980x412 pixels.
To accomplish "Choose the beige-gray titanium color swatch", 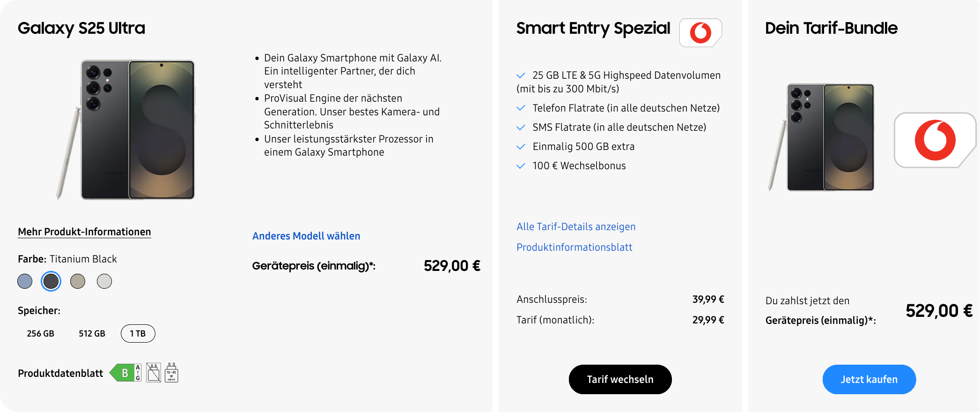I will click(78, 281).
